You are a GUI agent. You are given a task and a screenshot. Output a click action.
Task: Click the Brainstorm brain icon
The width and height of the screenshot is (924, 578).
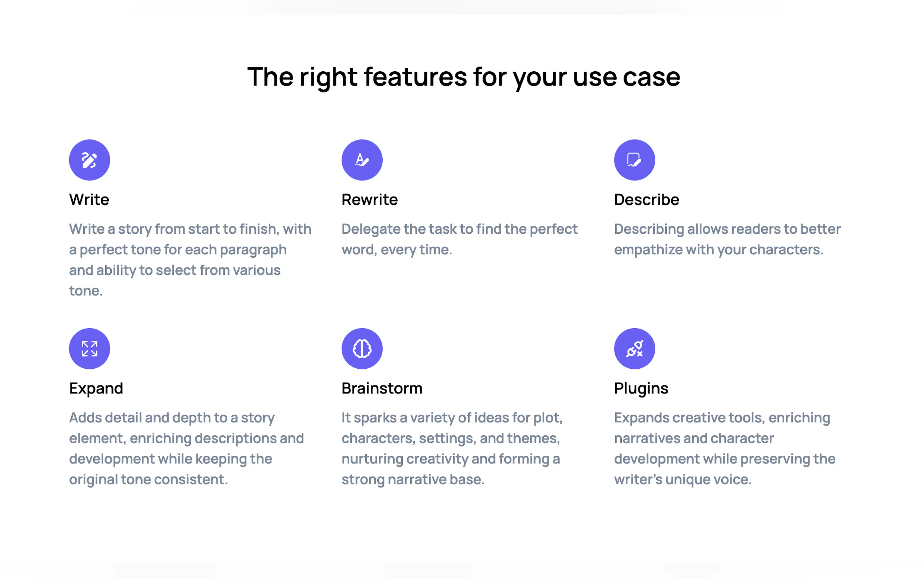coord(362,348)
